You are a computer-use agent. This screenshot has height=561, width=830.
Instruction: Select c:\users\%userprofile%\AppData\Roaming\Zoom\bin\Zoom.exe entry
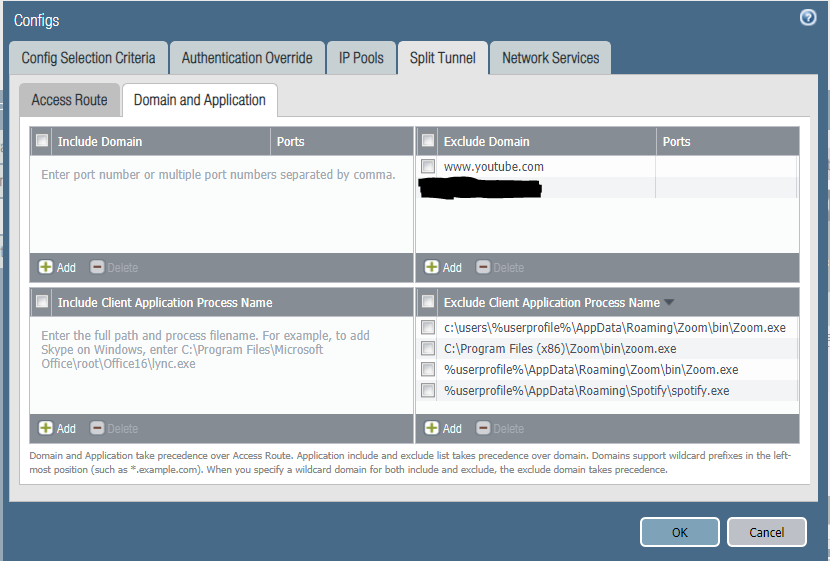(x=615, y=328)
